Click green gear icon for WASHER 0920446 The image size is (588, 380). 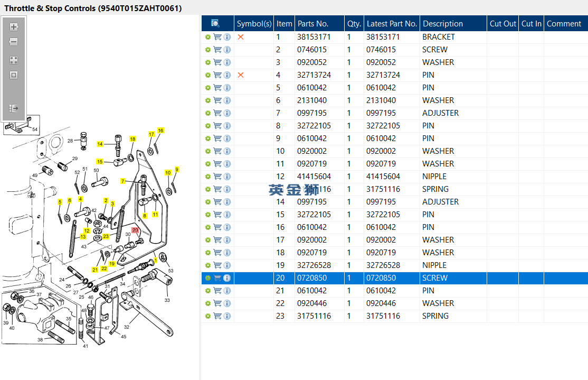[208, 303]
